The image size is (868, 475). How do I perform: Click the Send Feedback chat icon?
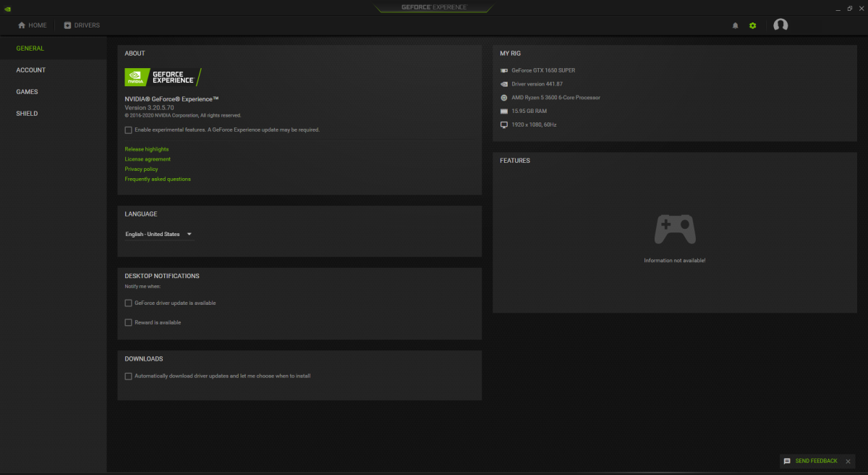[x=787, y=461]
